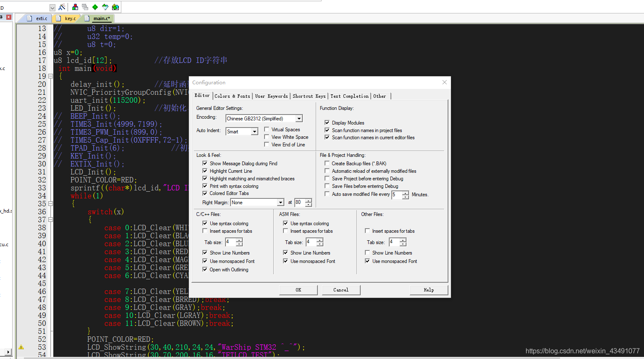Viewport: 644px width, 359px height.
Task: Enable Virtual Spaces checkbox
Action: pyautogui.click(x=267, y=129)
